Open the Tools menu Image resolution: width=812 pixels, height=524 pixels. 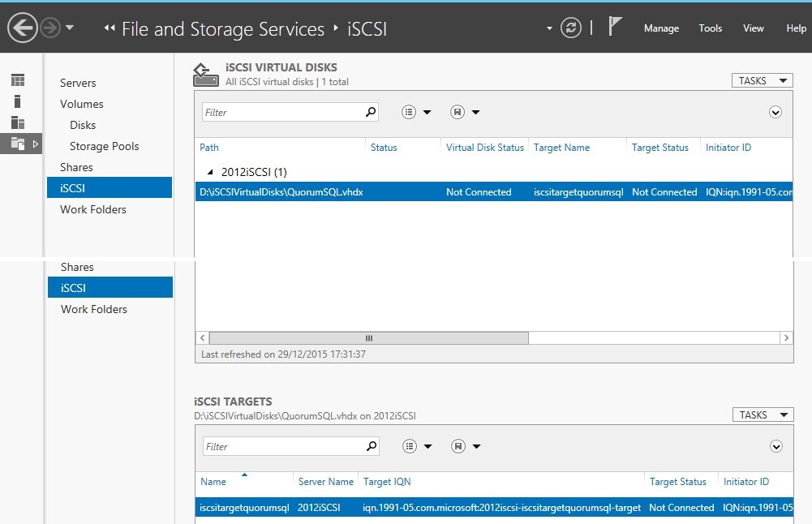point(710,28)
